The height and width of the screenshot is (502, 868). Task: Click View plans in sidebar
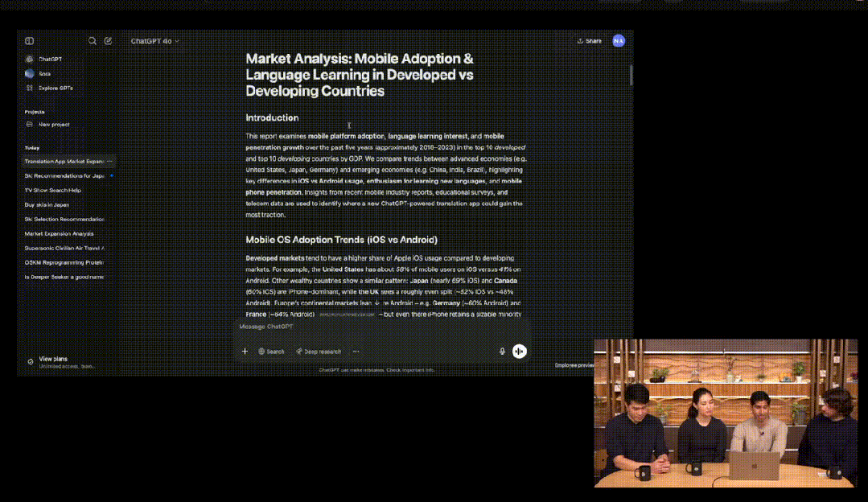point(53,359)
